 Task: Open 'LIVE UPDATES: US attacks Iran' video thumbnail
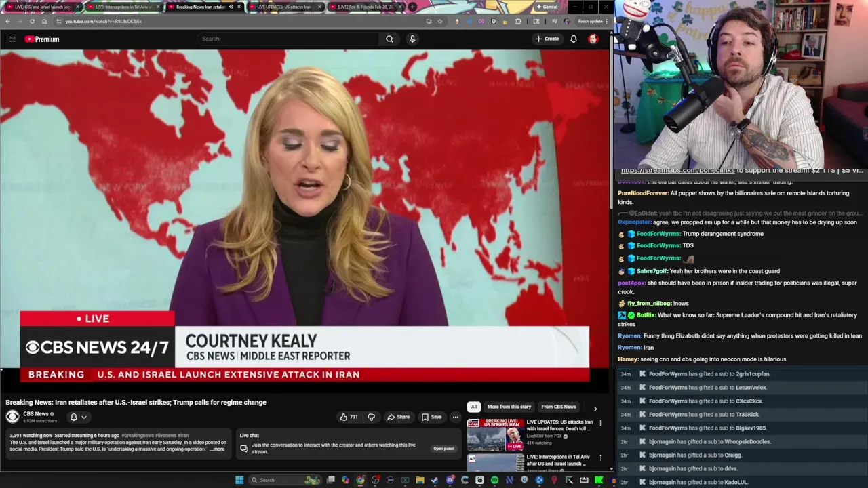pos(495,434)
